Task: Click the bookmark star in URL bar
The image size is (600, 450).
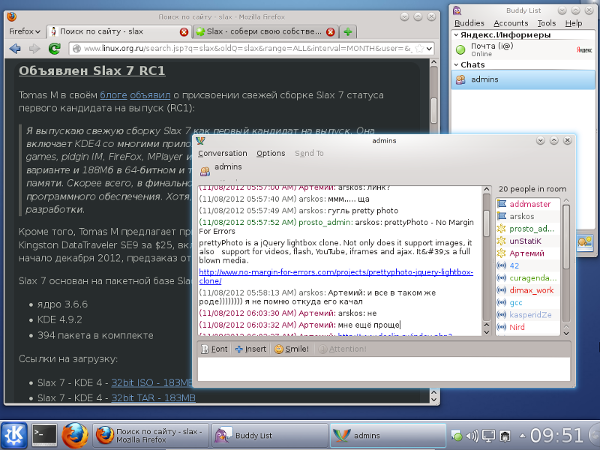Action: pos(419,49)
